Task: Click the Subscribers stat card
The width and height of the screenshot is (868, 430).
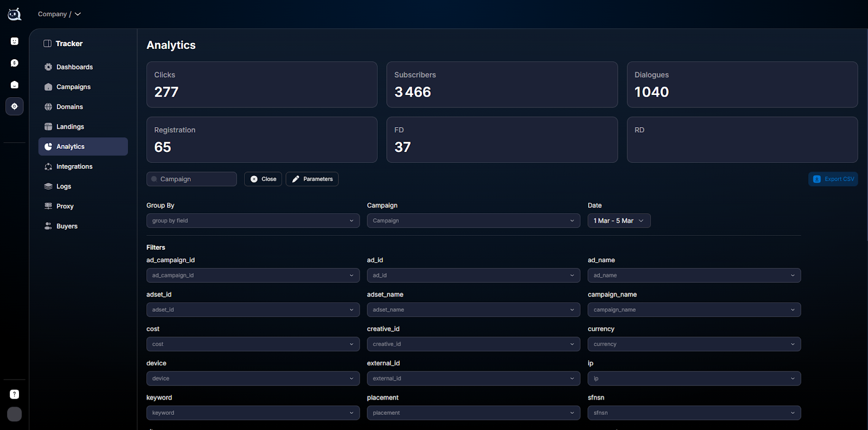Action: click(x=502, y=85)
